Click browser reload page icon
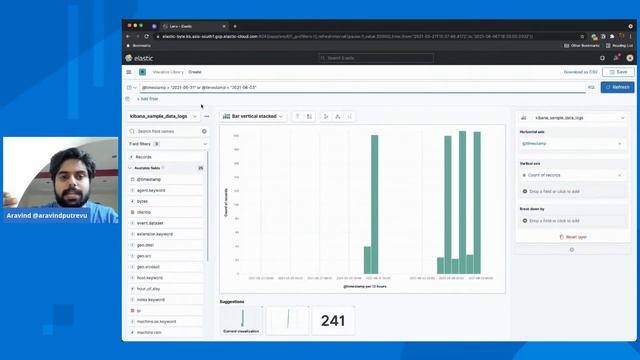 pos(147,36)
